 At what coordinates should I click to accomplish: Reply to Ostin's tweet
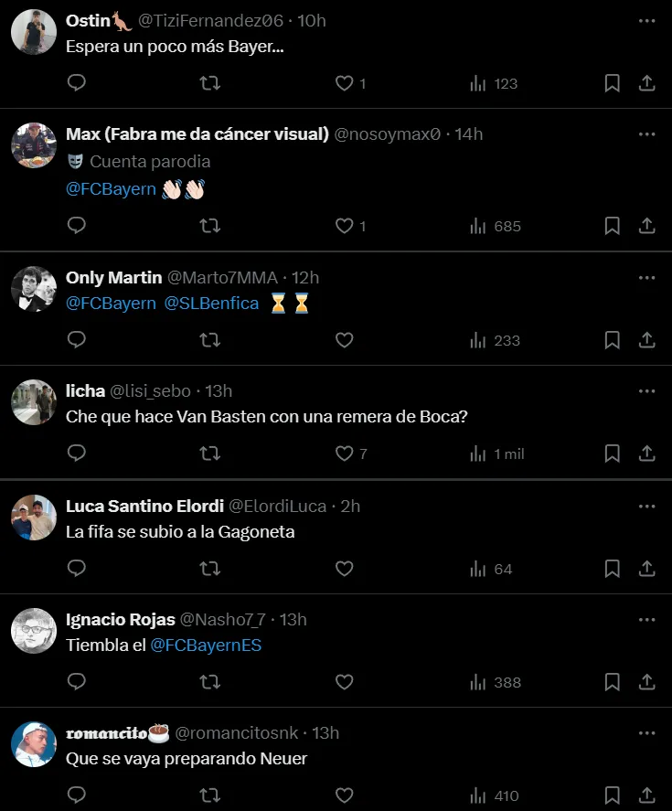point(78,83)
